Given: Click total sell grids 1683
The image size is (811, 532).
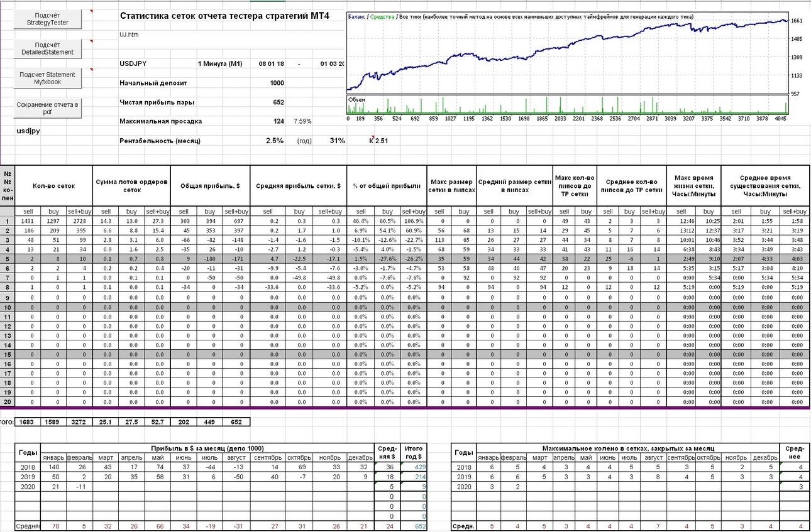Looking at the screenshot, I should [28, 422].
